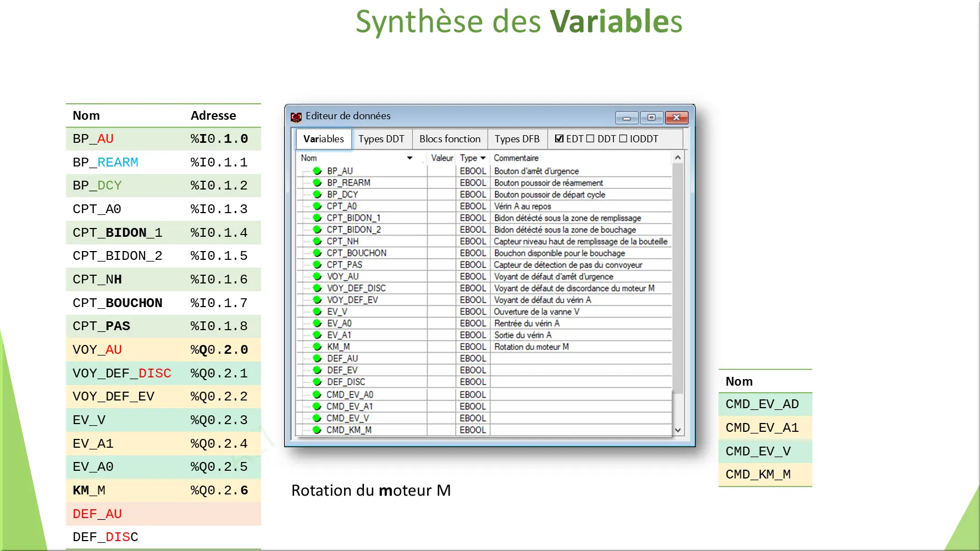The image size is (980, 551).
Task: Select the EBOOL type of KM_M row
Action: click(x=472, y=347)
